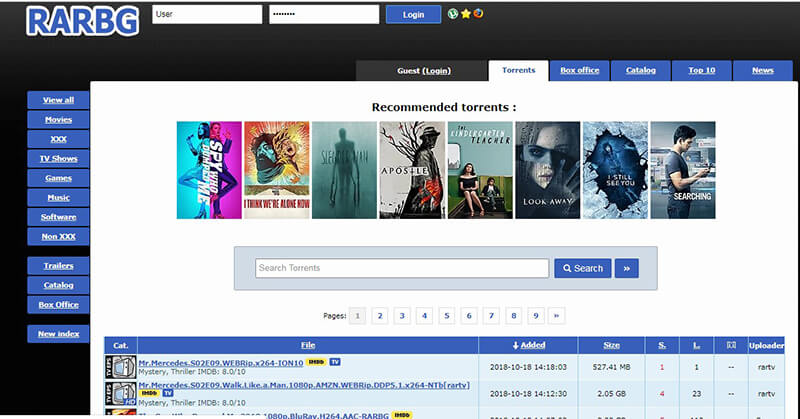Image resolution: width=800 pixels, height=419 pixels.
Task: Select TV Shows in sidebar
Action: [58, 159]
